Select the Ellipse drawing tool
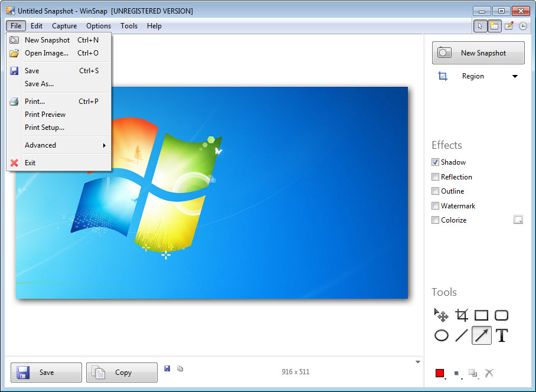 [x=442, y=335]
